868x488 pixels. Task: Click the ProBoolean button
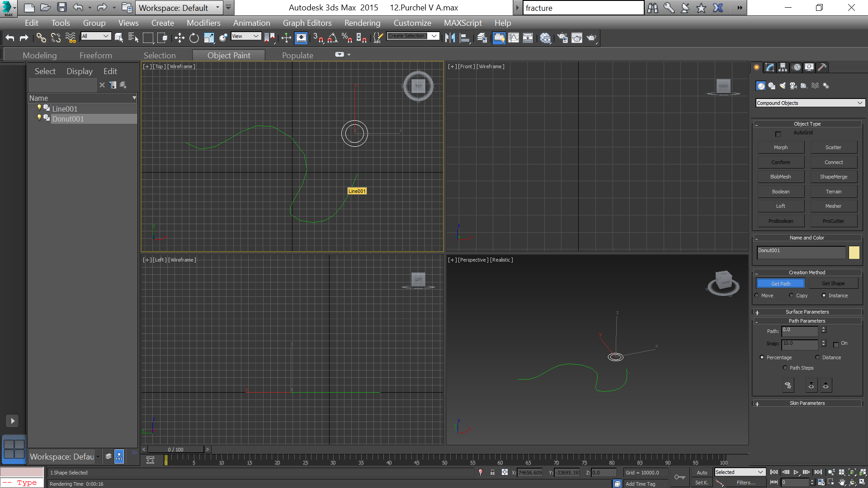[781, 221]
